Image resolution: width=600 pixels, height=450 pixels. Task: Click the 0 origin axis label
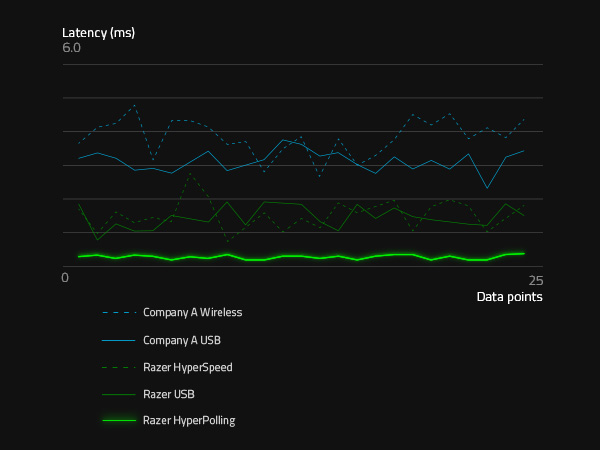66,277
